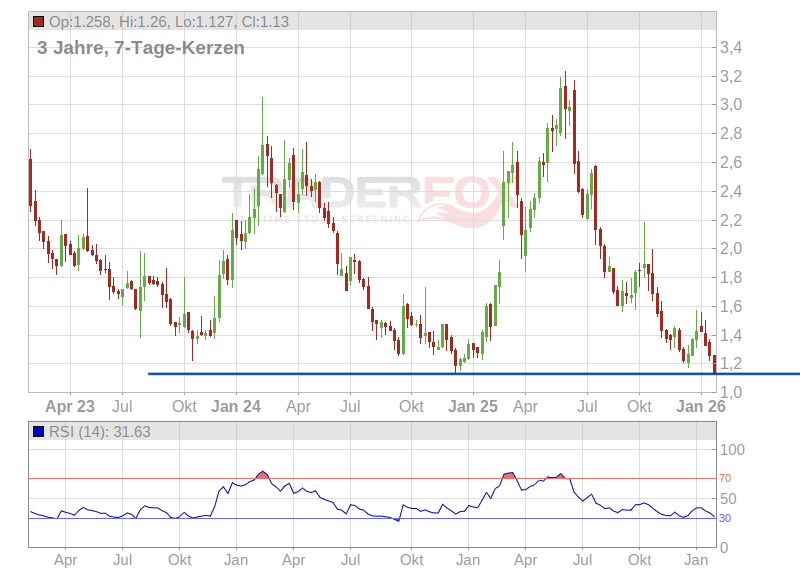Click the red '70' RSI axis label
800x575 pixels.
[x=725, y=479]
